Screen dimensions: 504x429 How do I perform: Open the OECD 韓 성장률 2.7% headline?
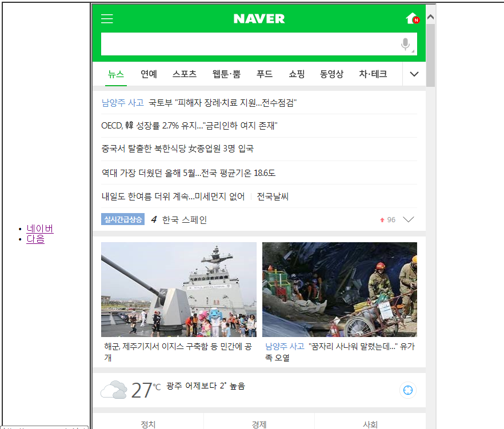tap(189, 126)
